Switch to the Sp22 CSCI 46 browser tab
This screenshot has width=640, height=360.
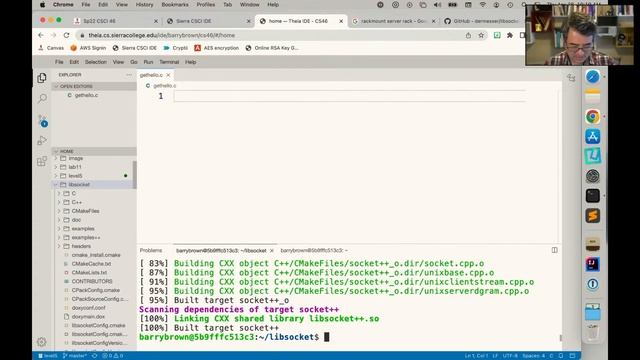pos(115,21)
